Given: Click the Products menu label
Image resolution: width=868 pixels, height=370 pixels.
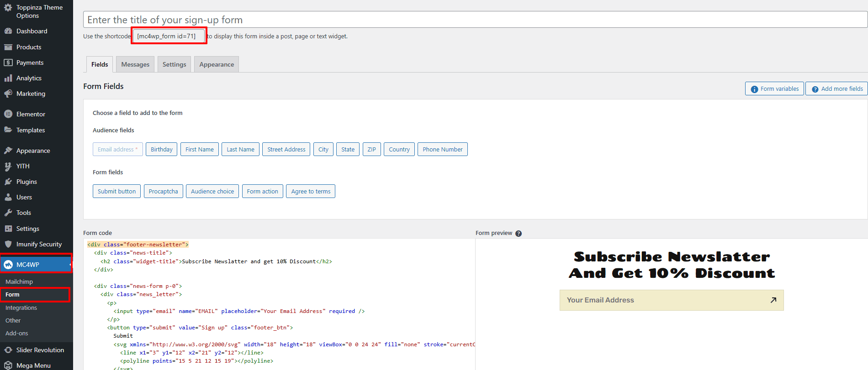Looking at the screenshot, I should (29, 47).
